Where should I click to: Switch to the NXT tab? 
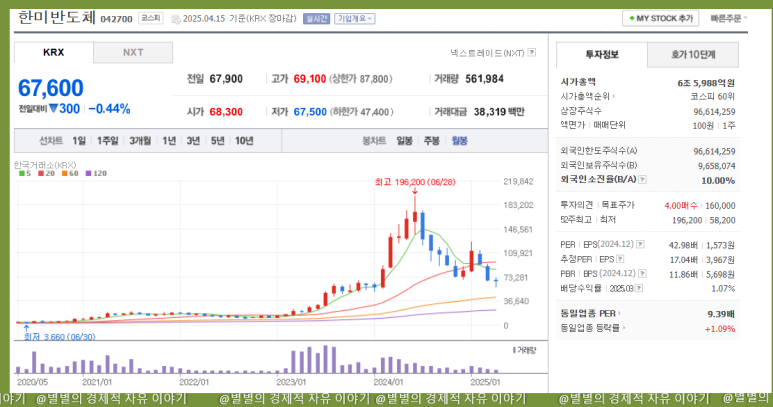point(133,52)
